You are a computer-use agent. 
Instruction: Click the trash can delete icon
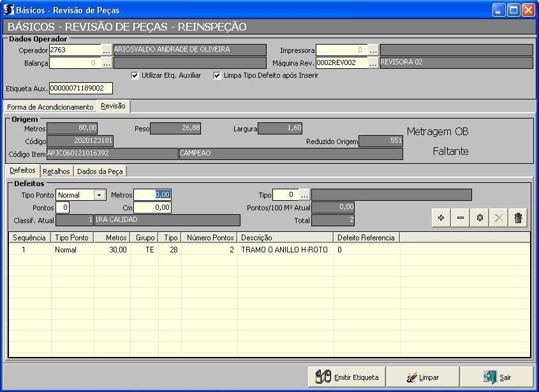click(x=518, y=218)
